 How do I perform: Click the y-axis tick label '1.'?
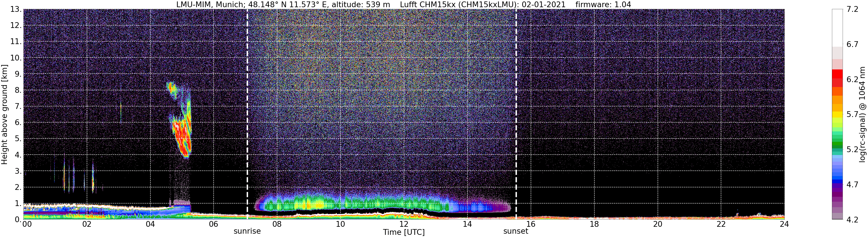pyautogui.click(x=18, y=203)
